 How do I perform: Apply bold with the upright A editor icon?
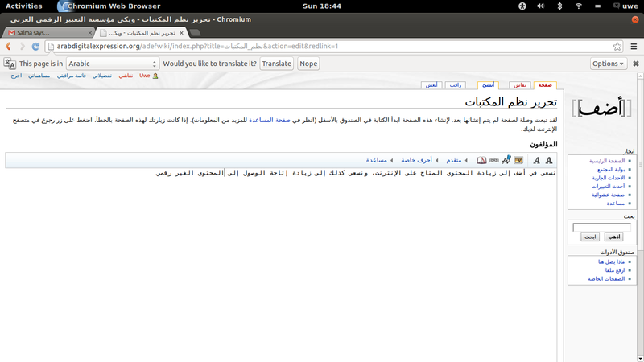point(549,160)
